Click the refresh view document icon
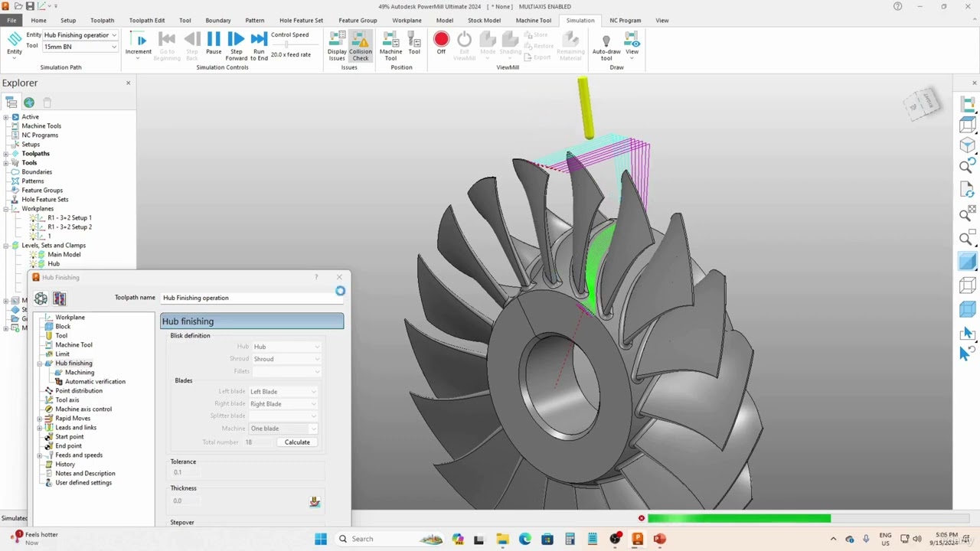Image resolution: width=980 pixels, height=551 pixels. pos(968,191)
